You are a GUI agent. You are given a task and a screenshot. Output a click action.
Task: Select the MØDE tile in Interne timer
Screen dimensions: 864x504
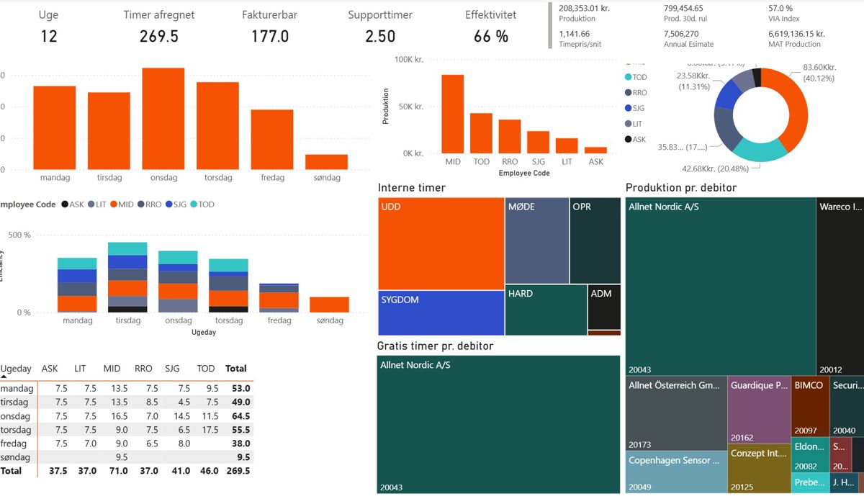coord(536,240)
